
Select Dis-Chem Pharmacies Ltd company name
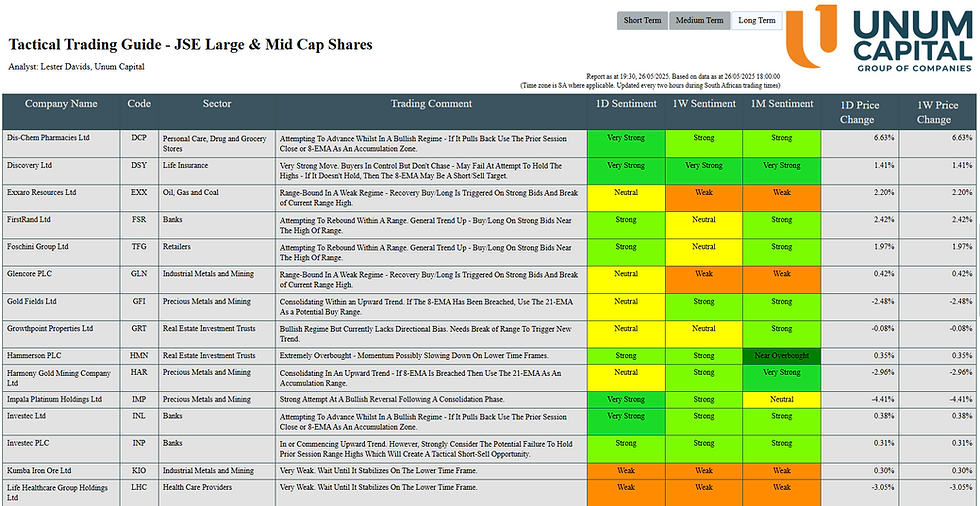click(x=48, y=137)
